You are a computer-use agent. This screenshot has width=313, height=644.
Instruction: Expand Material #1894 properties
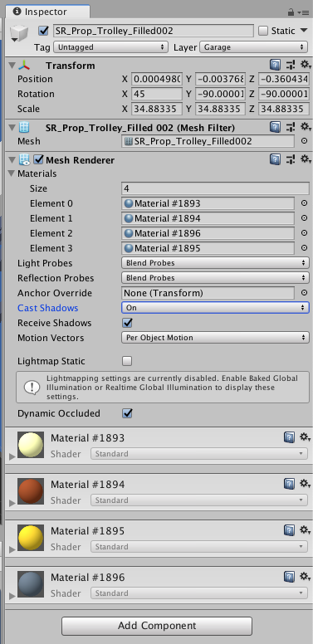12,503
